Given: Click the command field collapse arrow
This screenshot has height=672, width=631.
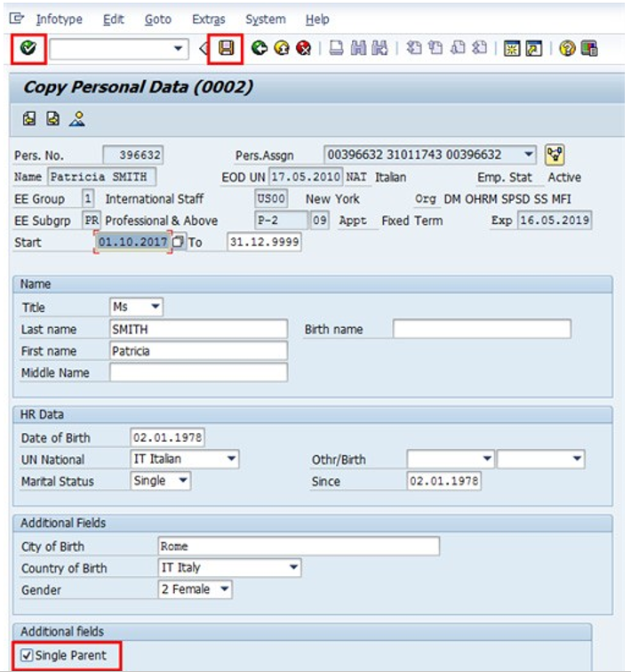Looking at the screenshot, I should point(204,48).
